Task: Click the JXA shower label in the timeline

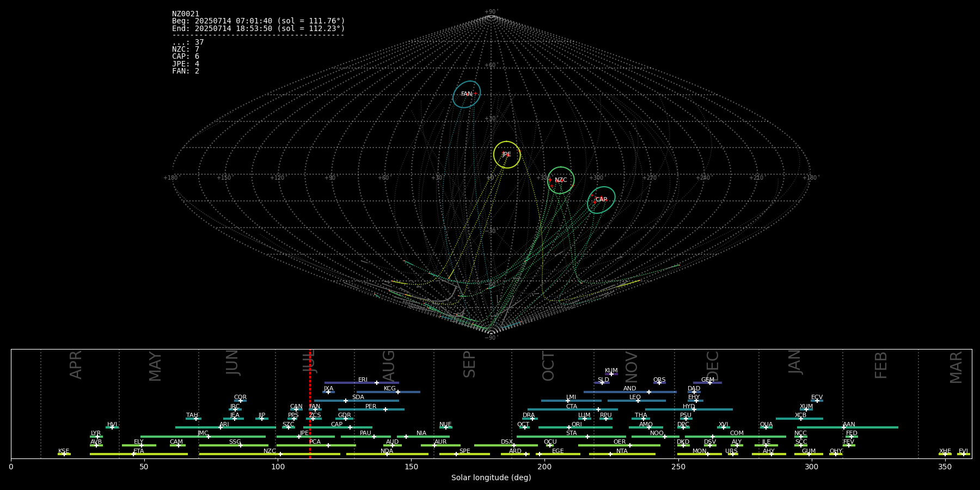Action: 329,389
